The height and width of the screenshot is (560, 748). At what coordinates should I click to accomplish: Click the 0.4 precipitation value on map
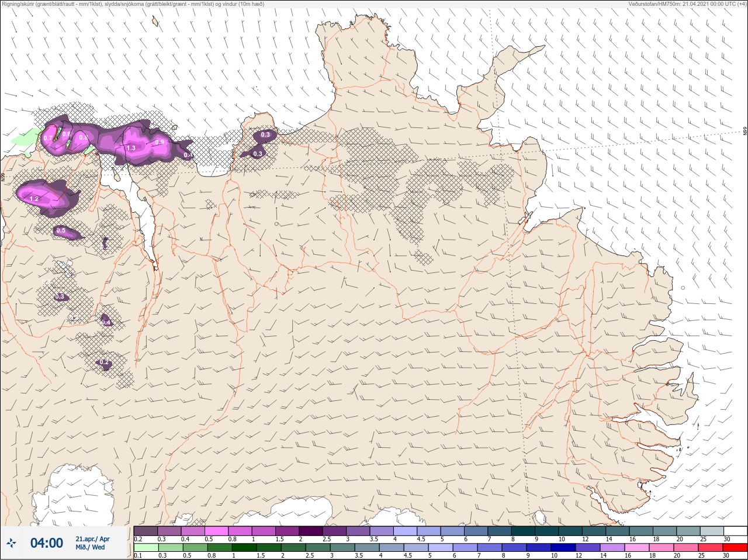tap(106, 323)
